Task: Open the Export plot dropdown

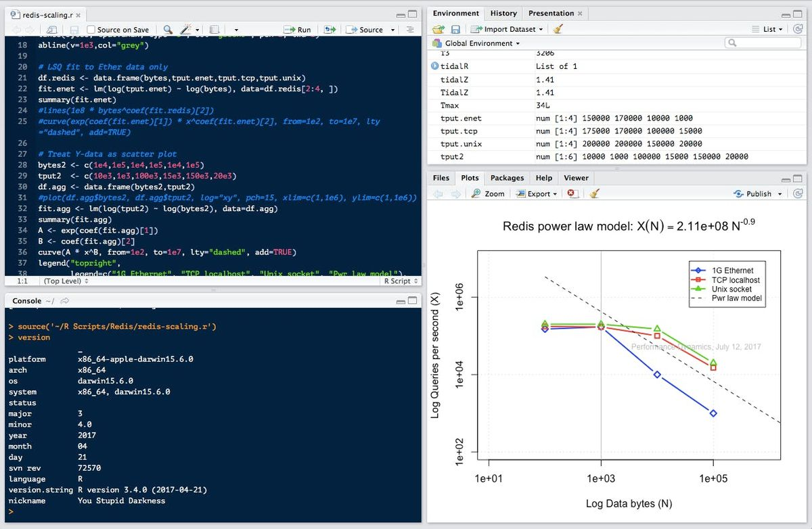Action: click(x=538, y=193)
